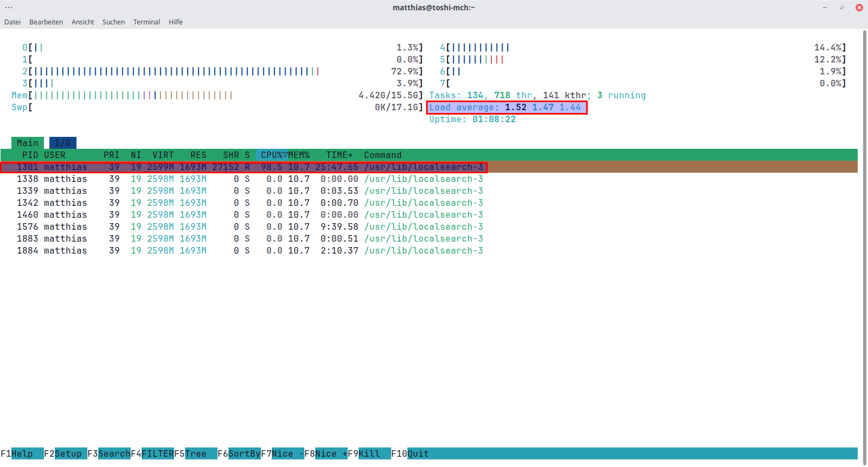Sort processes by CPU% column header
Screen dimensions: 868x467
coord(272,155)
